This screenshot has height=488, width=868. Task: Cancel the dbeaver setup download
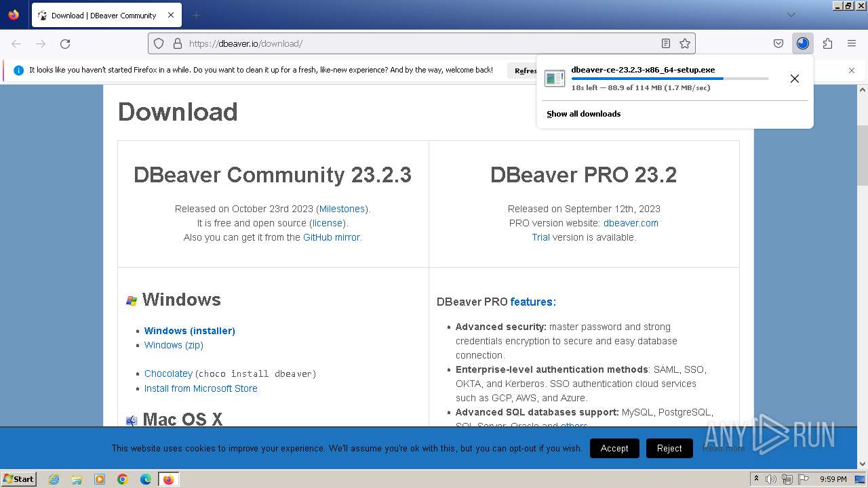[795, 79]
